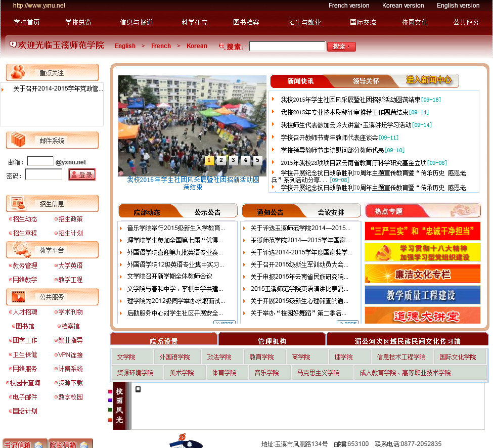This screenshot has height=448, width=493.
Task: Open the French version link at top
Action: tap(349, 6)
